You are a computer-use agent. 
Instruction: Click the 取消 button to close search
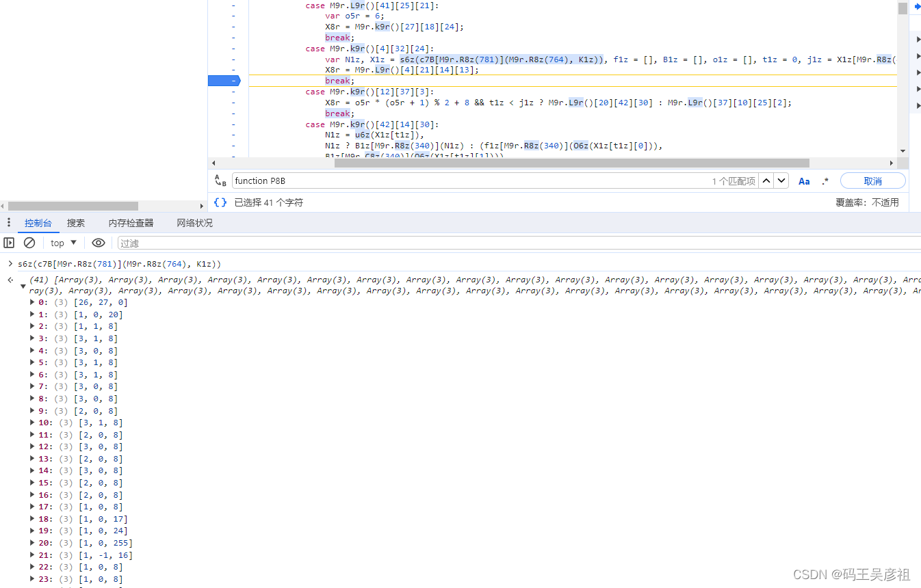pos(872,181)
